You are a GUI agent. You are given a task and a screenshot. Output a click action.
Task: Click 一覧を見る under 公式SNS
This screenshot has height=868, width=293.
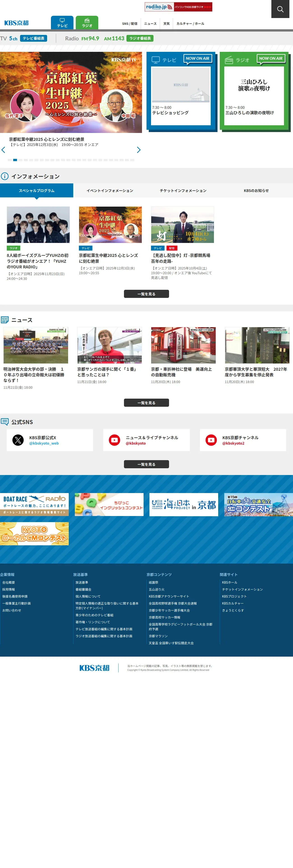click(146, 464)
